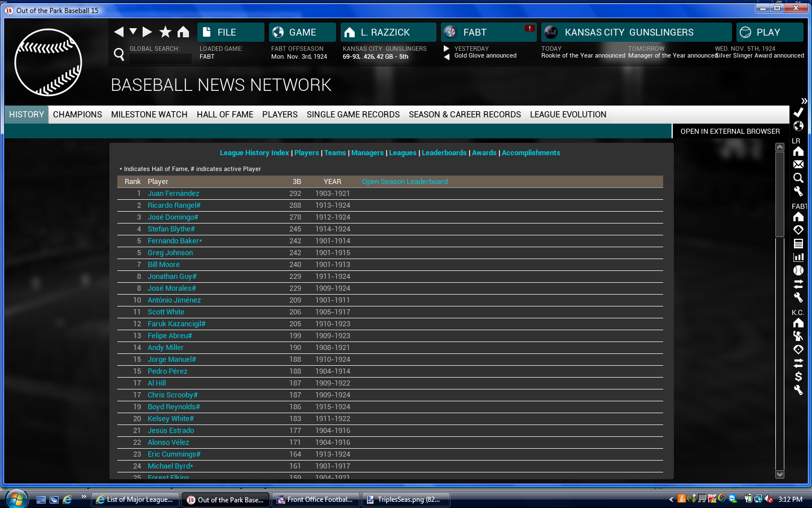The height and width of the screenshot is (508, 812).
Task: Go back with the left arrow navigation icon
Action: tap(118, 32)
